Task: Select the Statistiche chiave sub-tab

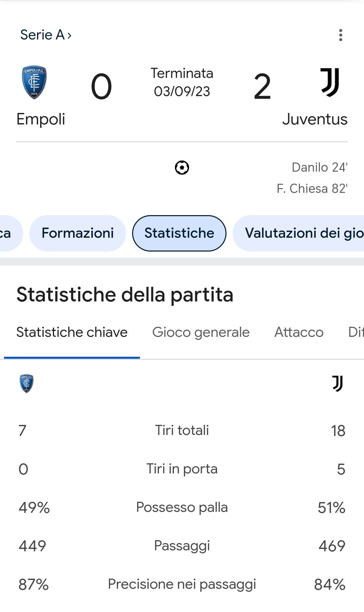Action: (72, 332)
